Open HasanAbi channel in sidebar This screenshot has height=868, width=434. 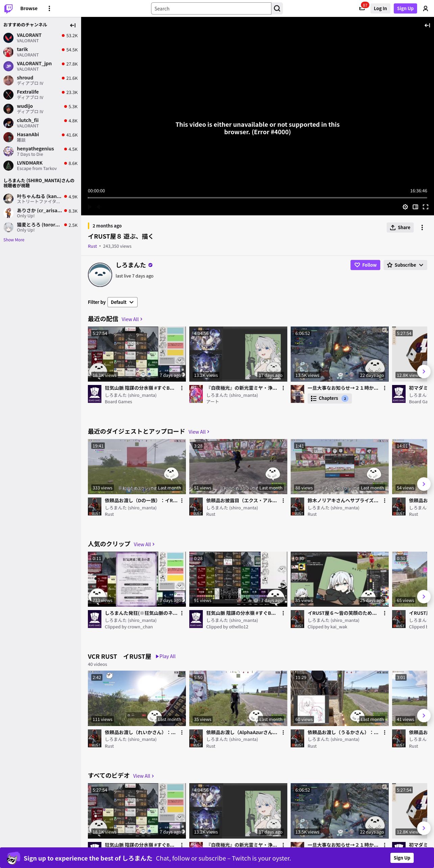[x=41, y=137]
